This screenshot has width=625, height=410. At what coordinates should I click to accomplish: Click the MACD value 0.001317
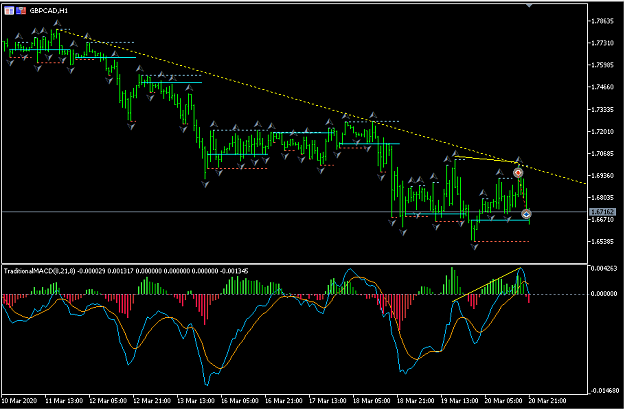point(120,271)
